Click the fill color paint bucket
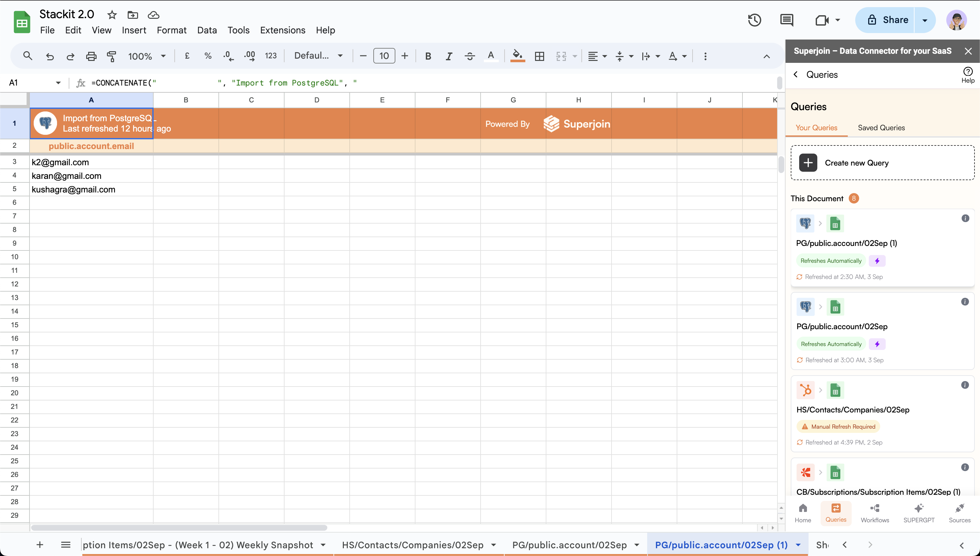 click(517, 55)
